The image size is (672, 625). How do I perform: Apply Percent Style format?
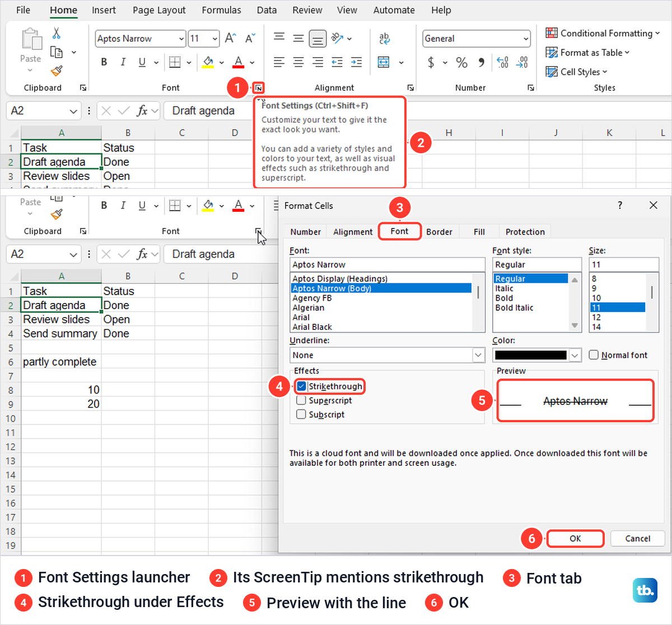461,62
